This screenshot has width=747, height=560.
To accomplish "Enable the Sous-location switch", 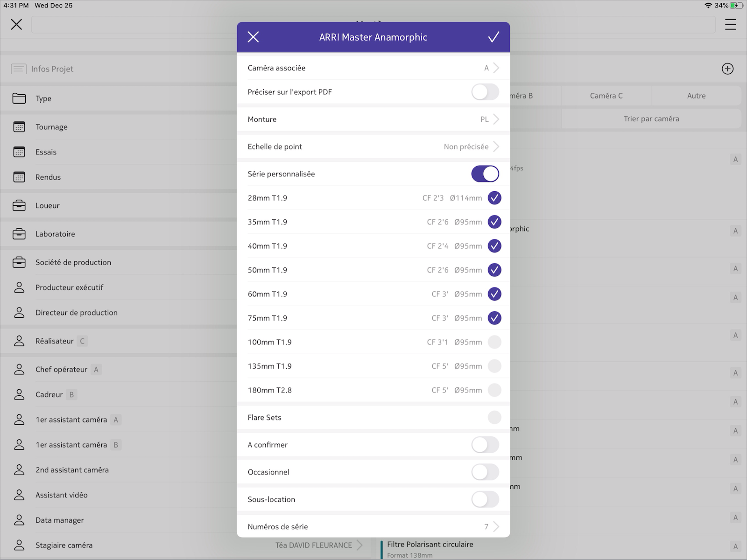I will [485, 499].
